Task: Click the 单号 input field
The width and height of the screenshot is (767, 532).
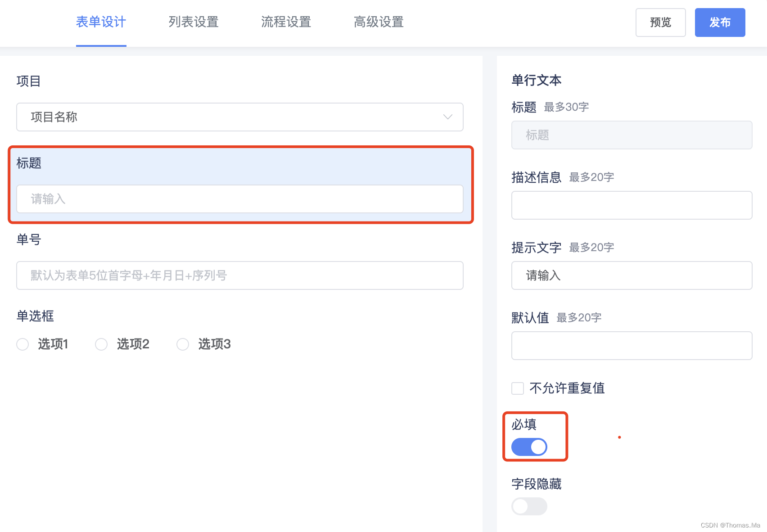Action: 240,275
